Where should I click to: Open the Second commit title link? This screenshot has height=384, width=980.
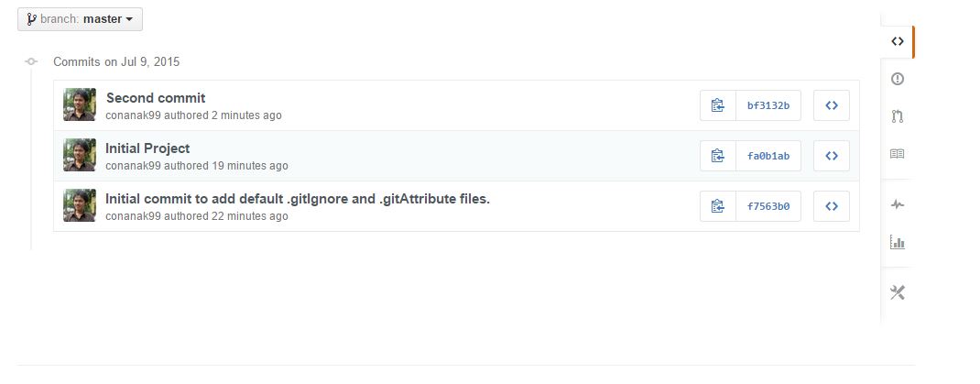(x=156, y=98)
